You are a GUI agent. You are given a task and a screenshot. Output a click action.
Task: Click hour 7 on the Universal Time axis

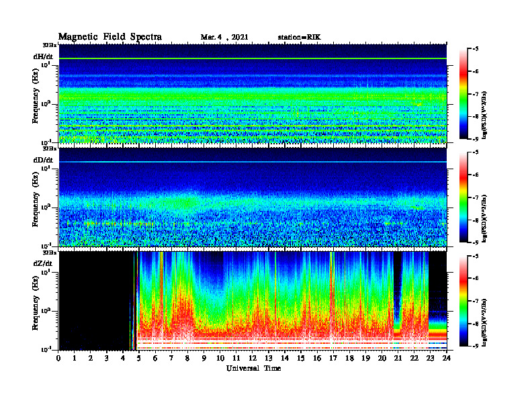click(171, 358)
